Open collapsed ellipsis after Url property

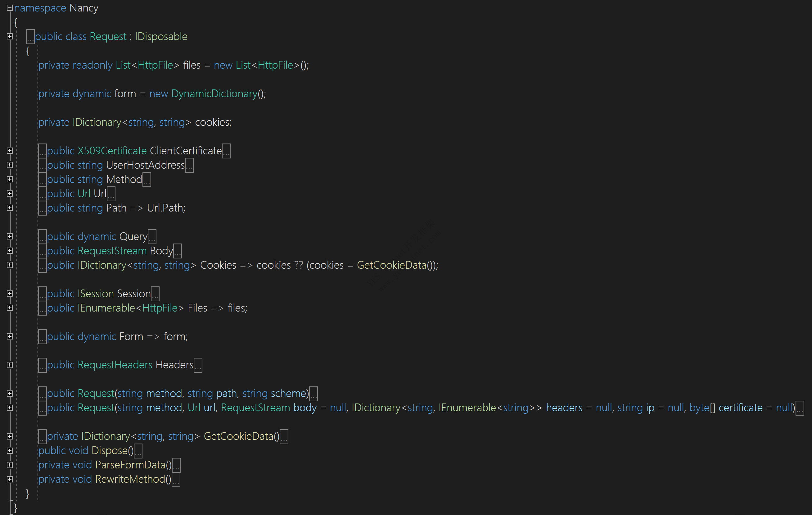(x=111, y=194)
